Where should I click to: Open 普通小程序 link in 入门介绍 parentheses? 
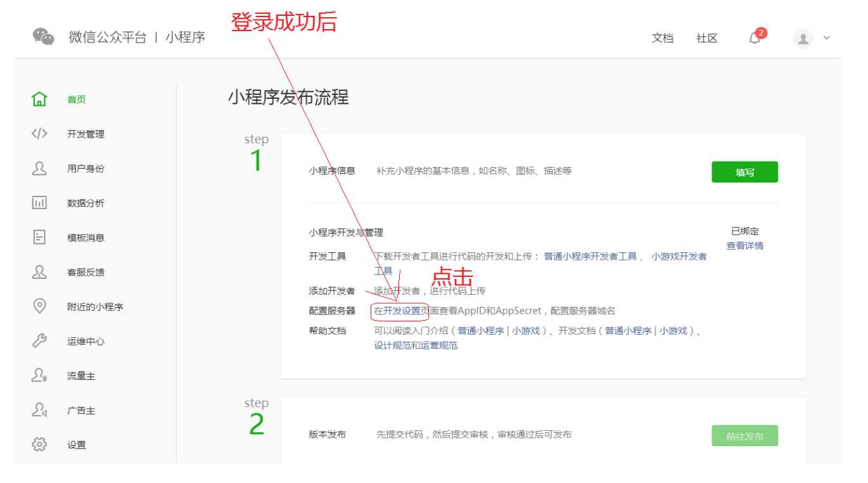(481, 331)
